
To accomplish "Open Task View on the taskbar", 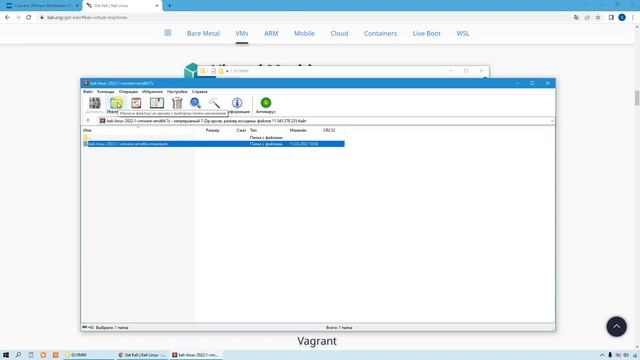I will 31,355.
